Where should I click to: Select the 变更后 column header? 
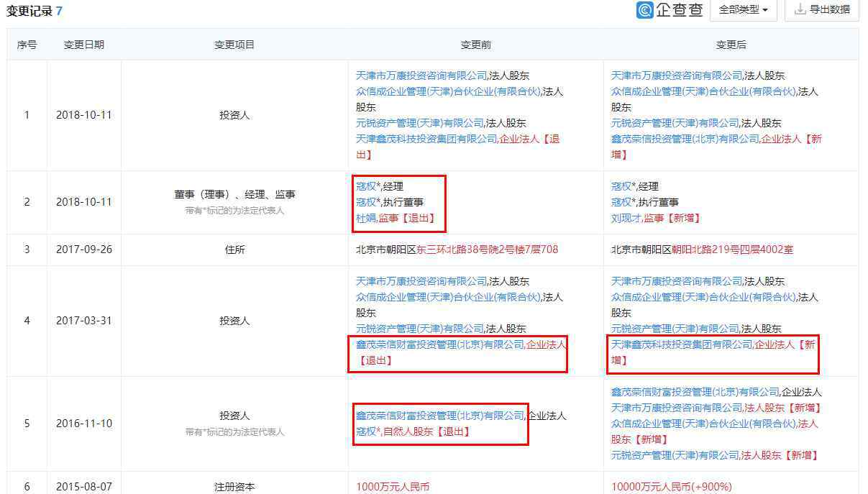[x=731, y=45]
